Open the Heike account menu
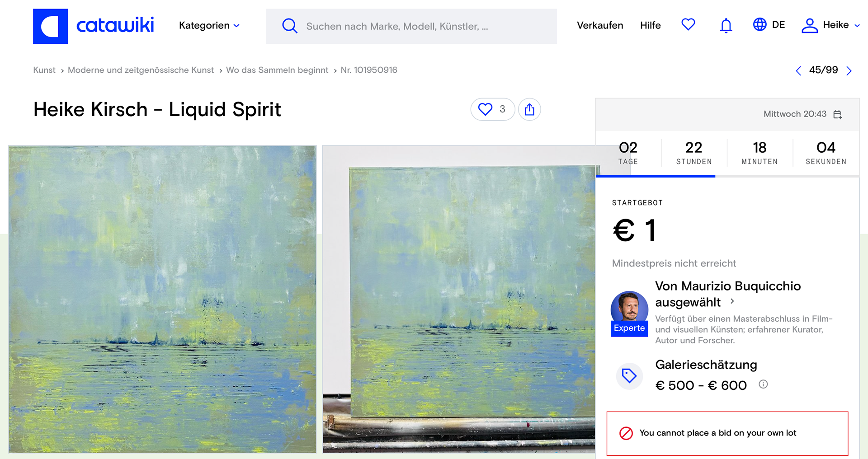This screenshot has width=868, height=459. coord(830,25)
